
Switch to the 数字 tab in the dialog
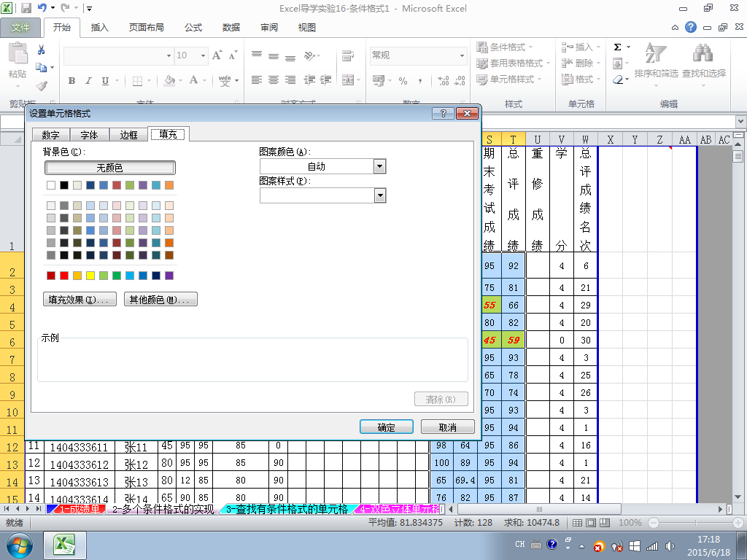tap(50, 135)
